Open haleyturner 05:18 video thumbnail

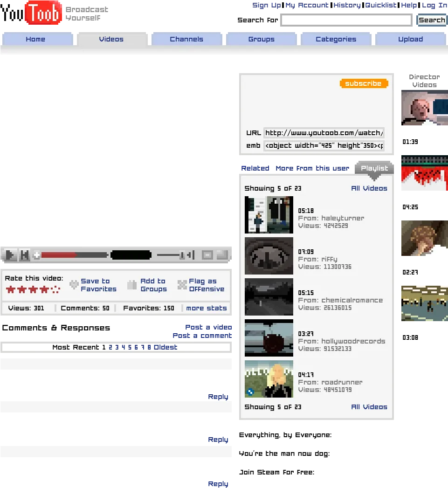tap(269, 215)
